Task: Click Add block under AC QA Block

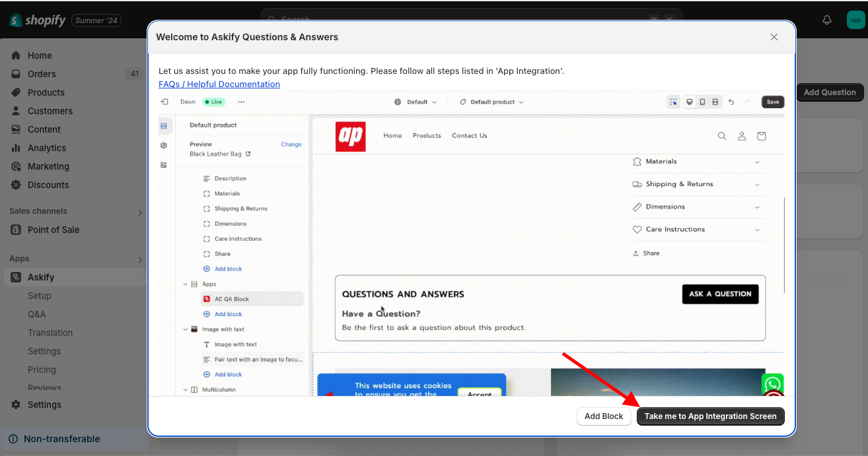Action: 223,314
